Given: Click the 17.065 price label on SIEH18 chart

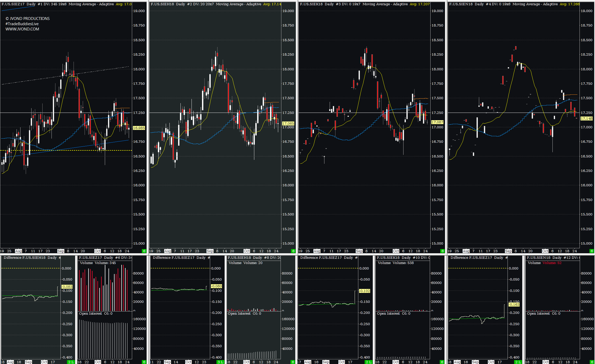Looking at the screenshot, I should pyautogui.click(x=288, y=123).
